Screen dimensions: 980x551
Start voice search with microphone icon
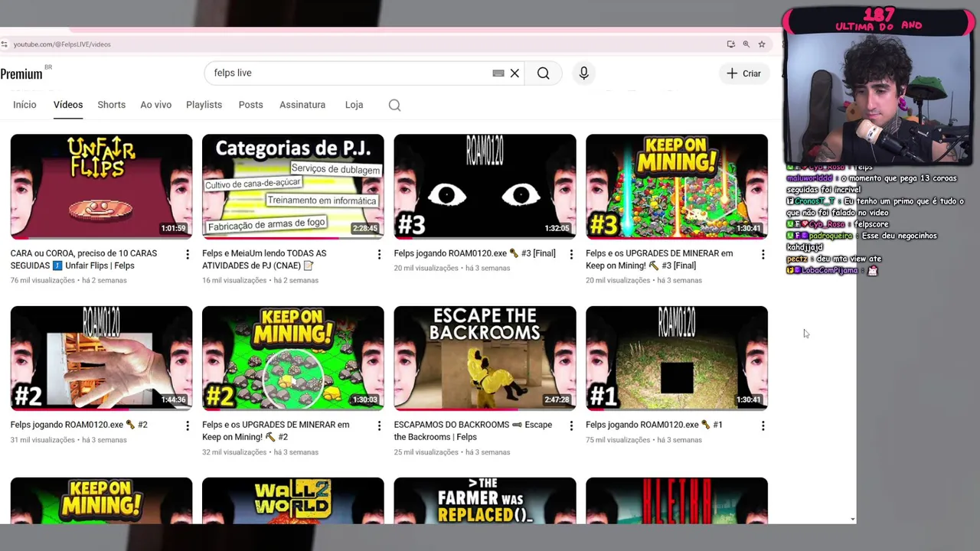583,73
